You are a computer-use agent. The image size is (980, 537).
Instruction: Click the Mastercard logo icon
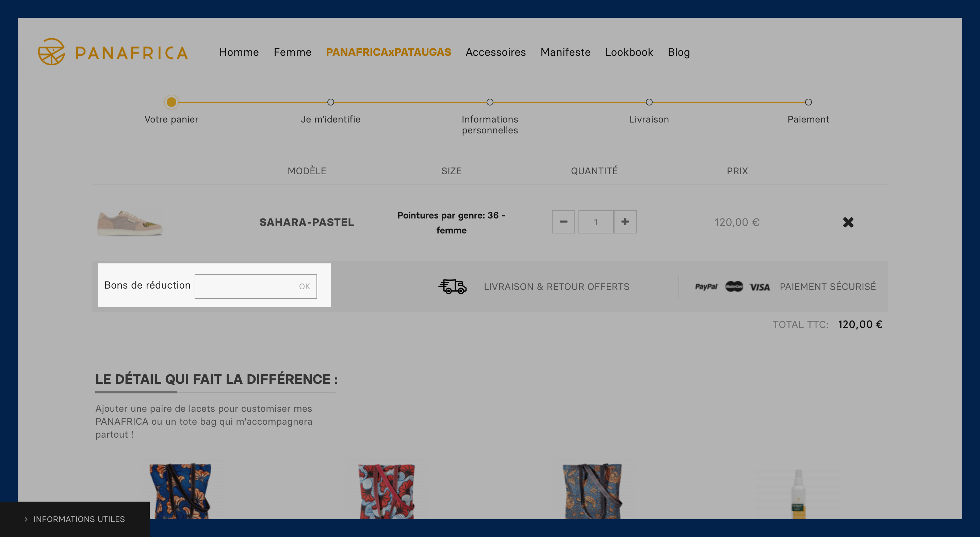pos(734,287)
